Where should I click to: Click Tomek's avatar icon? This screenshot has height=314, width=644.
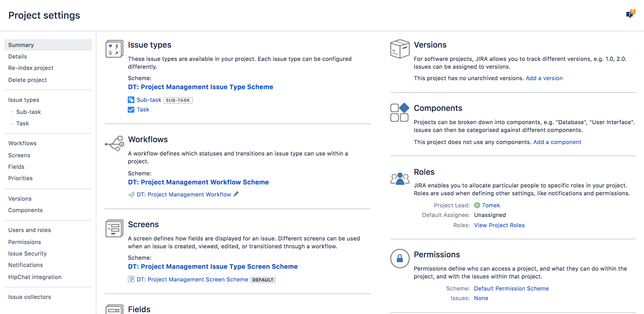tap(477, 205)
